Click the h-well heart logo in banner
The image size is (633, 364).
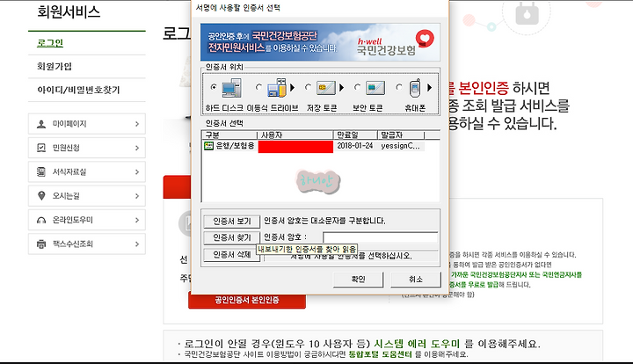pos(425,39)
